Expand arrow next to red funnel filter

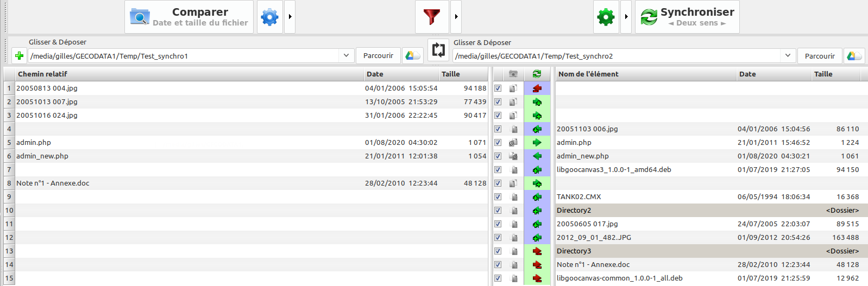click(456, 17)
